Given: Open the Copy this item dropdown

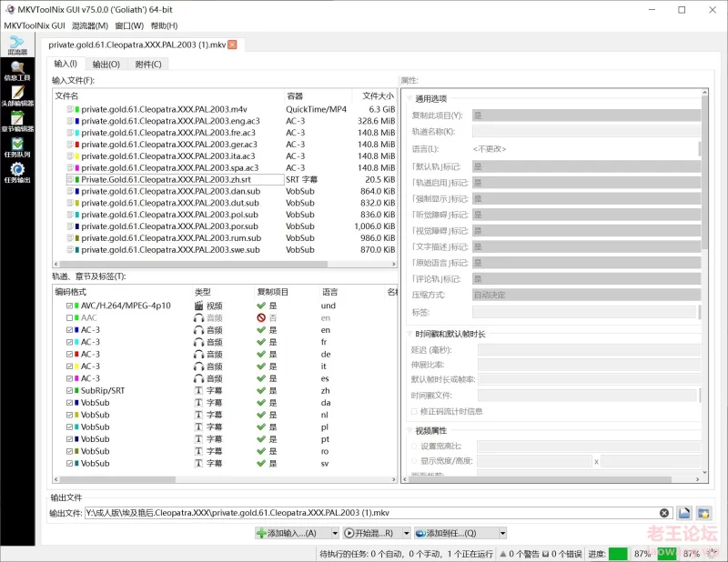Looking at the screenshot, I should click(586, 115).
